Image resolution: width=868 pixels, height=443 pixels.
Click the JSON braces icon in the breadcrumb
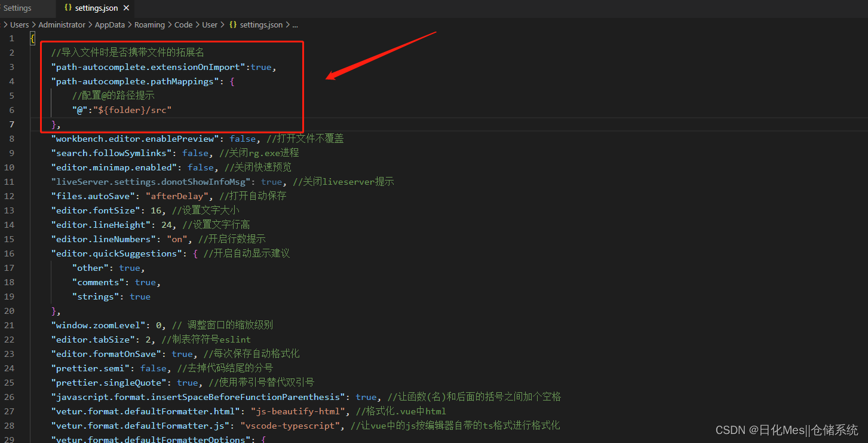[x=232, y=25]
